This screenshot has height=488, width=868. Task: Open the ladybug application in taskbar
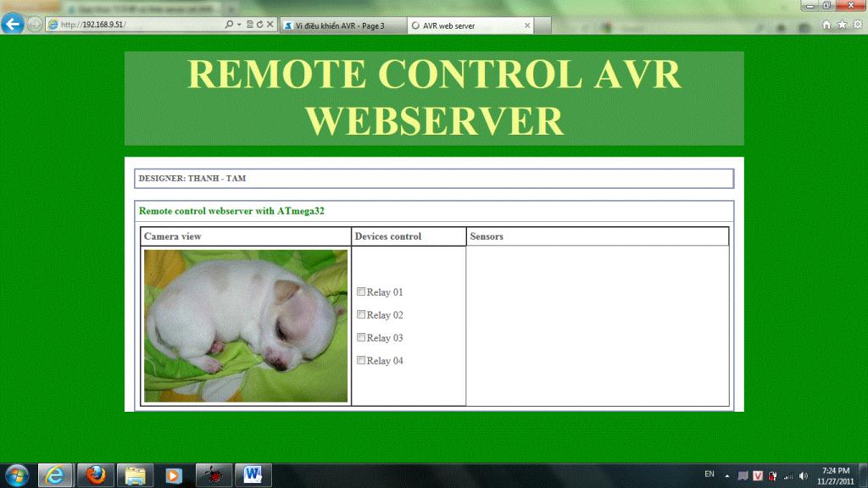[x=214, y=475]
